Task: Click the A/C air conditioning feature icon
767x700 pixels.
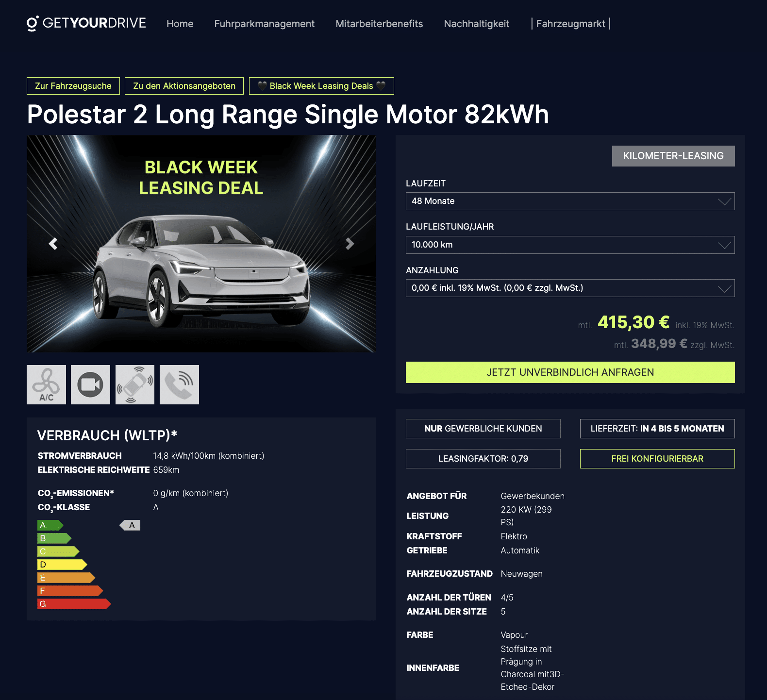Action: (x=46, y=384)
